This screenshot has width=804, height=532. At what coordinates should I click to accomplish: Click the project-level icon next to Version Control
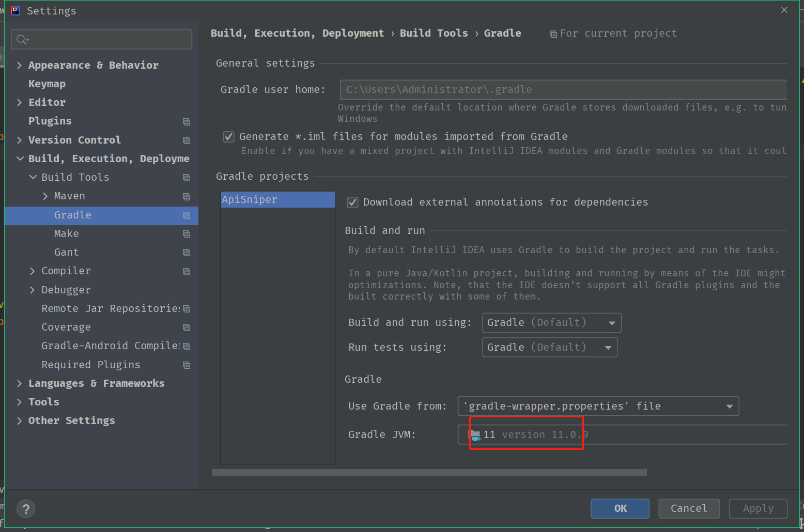point(187,140)
